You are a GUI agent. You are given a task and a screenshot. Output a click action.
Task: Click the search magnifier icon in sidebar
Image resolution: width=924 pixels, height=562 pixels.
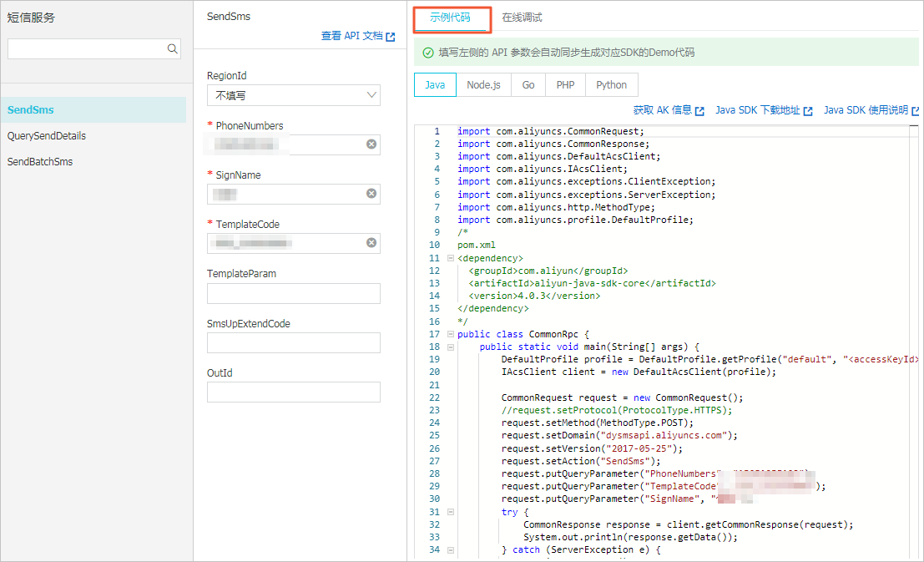click(x=172, y=49)
